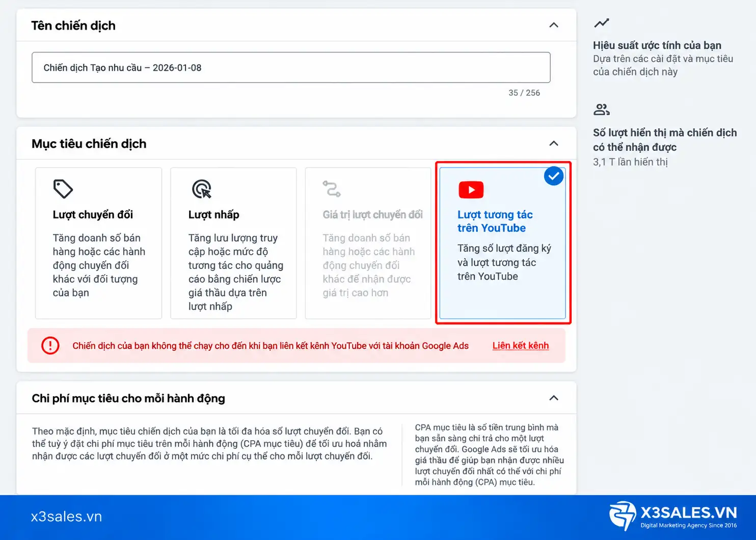This screenshot has width=756, height=540.
Task: Click the Mục tiêu chiến dịch heading
Action: [x=89, y=144]
